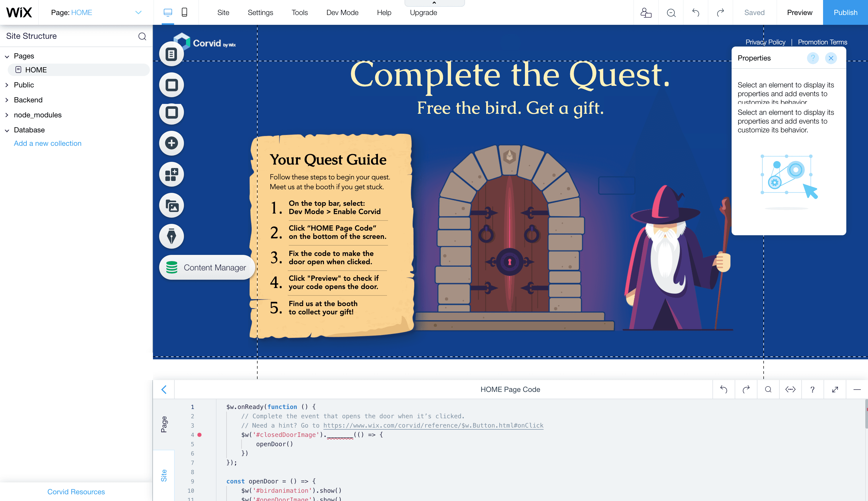Toggle breakpoint on line 4

click(199, 435)
